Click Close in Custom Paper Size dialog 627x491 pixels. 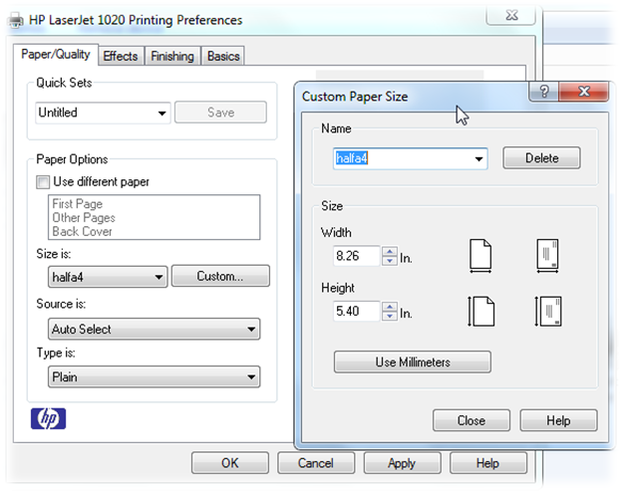click(471, 420)
